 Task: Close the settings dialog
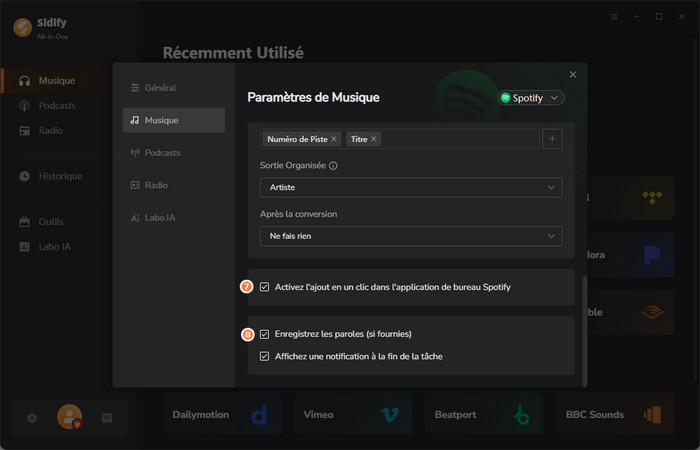coord(573,75)
